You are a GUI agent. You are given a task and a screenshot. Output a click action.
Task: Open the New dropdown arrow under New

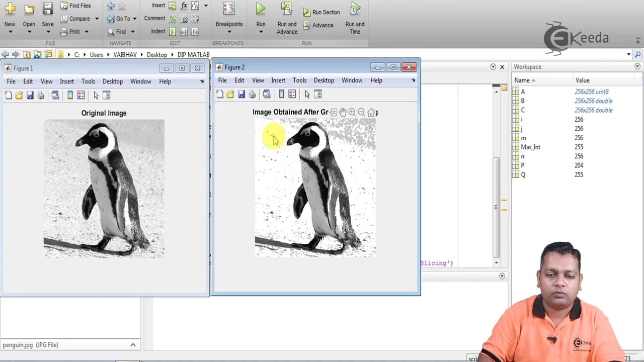[x=10, y=32]
